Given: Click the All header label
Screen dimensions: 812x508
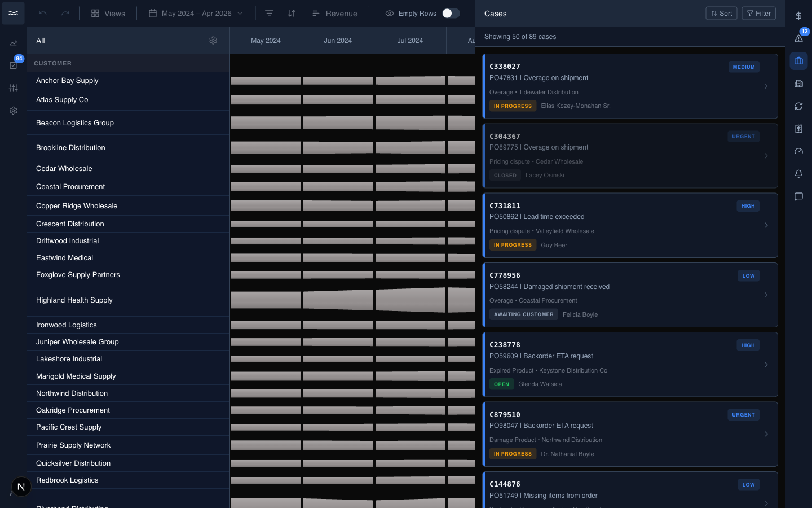Looking at the screenshot, I should coord(41,41).
